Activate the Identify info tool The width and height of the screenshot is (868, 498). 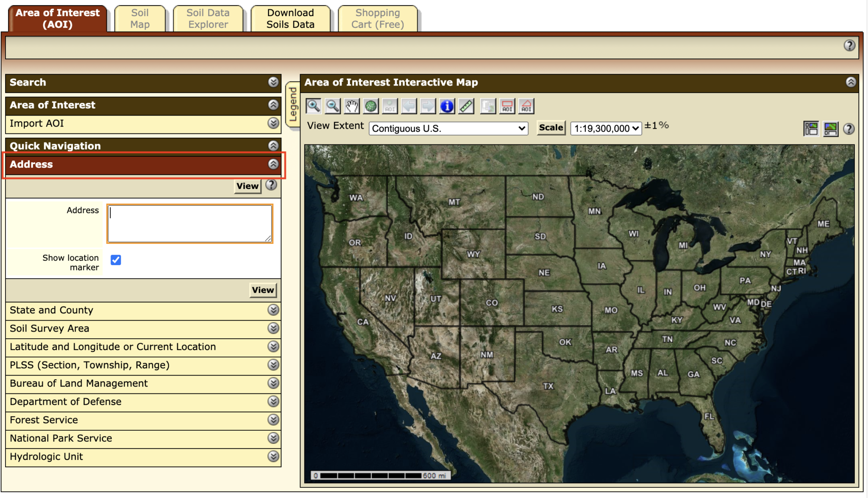pyautogui.click(x=447, y=106)
